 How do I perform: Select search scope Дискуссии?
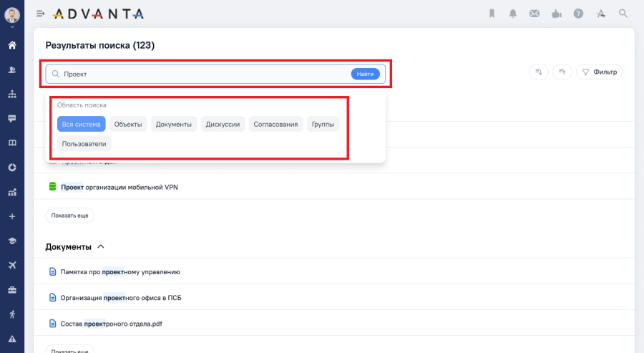pyautogui.click(x=223, y=124)
